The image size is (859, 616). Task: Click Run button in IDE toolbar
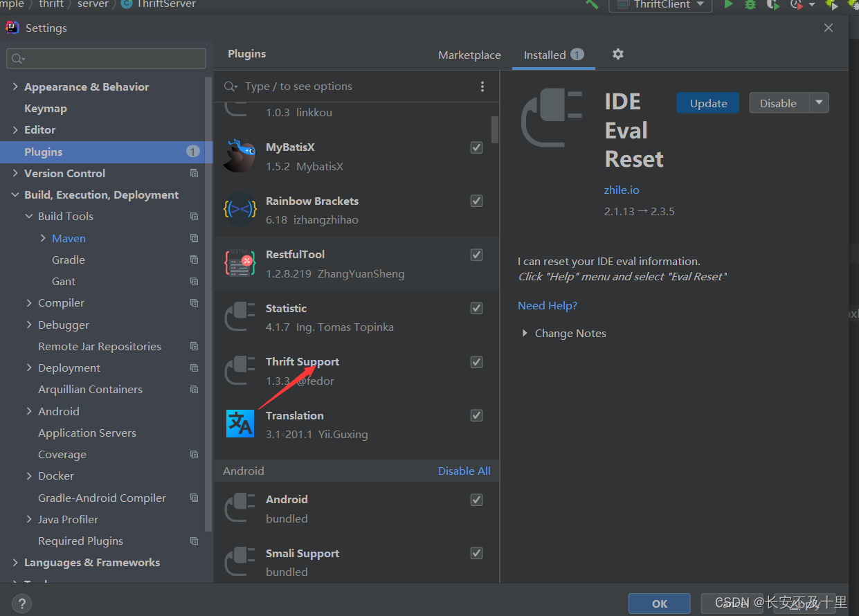click(x=728, y=4)
